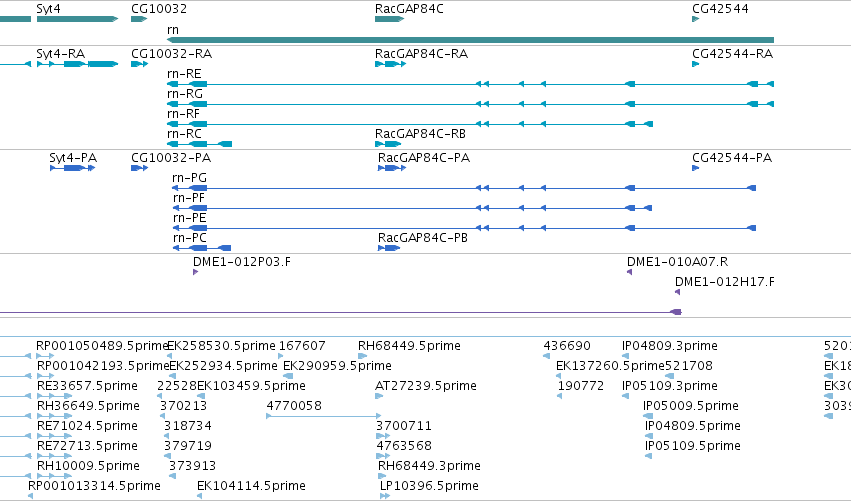Click the RE33657.5prime EST label
This screenshot has width=851, height=501.
pos(87,386)
